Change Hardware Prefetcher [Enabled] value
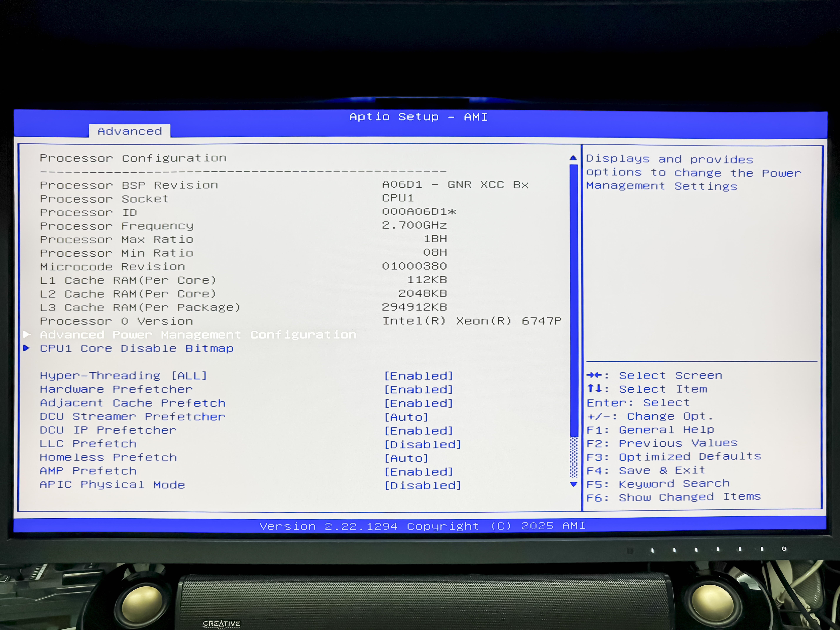Screen dimensions: 840x630 pyautogui.click(x=419, y=390)
